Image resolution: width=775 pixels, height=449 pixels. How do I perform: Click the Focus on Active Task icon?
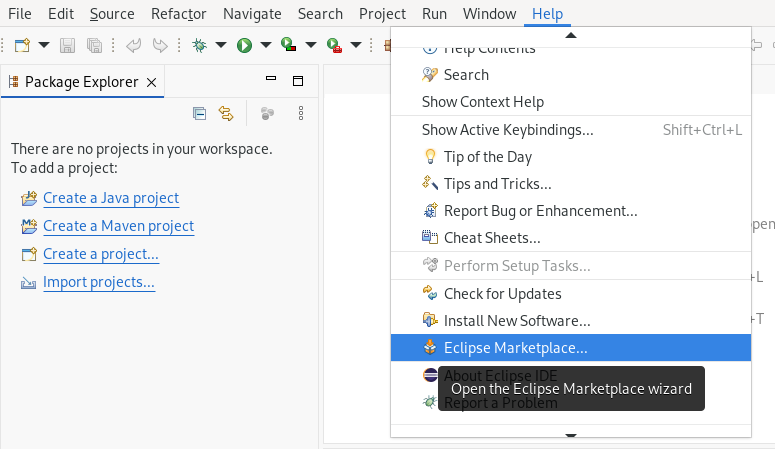point(267,114)
